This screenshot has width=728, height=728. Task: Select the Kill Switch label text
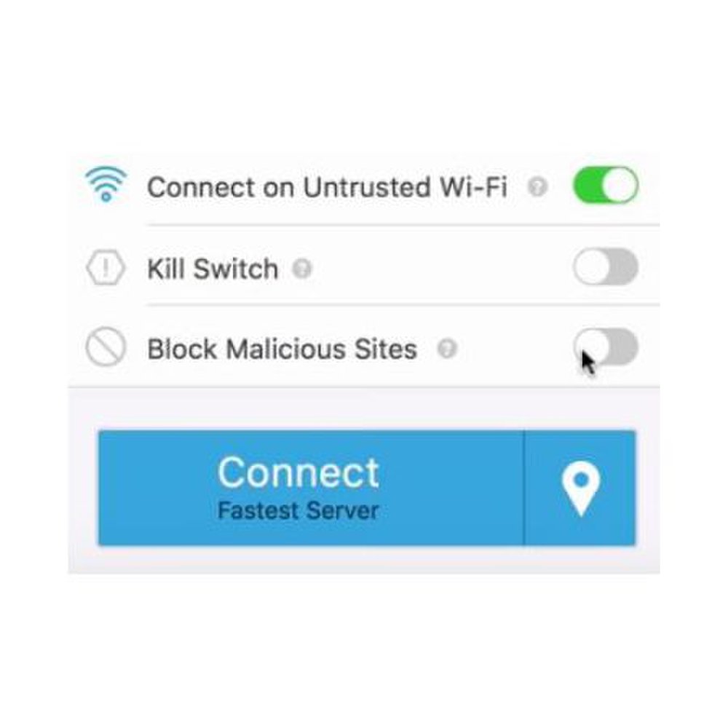click(x=213, y=269)
